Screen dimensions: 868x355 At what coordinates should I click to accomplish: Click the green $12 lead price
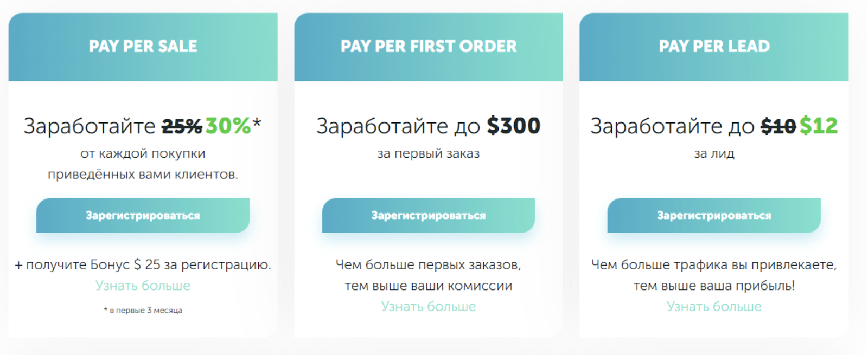click(819, 126)
